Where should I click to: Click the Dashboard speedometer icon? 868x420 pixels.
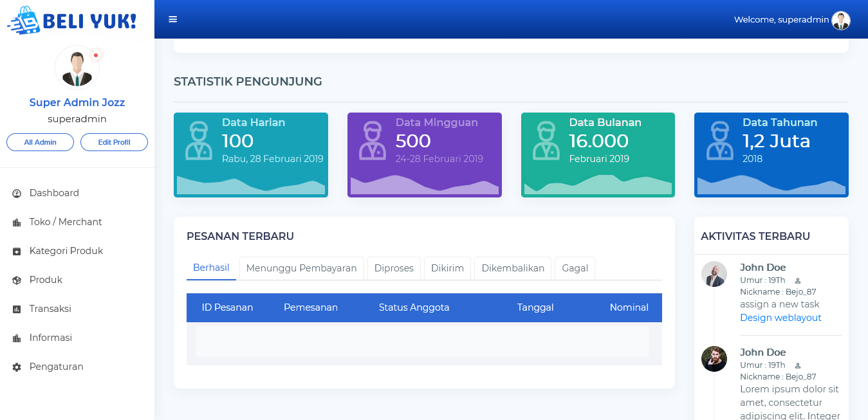[17, 193]
